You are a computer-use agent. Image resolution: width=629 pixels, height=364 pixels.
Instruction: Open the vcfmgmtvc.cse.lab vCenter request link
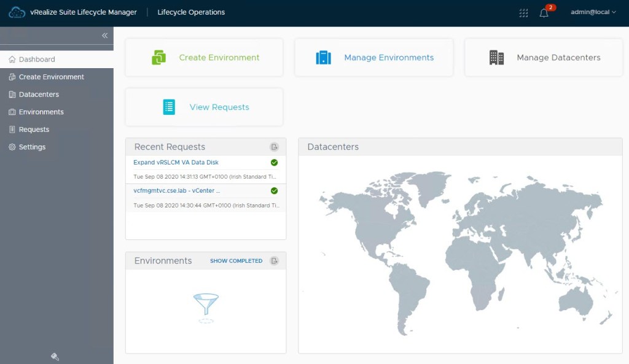176,191
